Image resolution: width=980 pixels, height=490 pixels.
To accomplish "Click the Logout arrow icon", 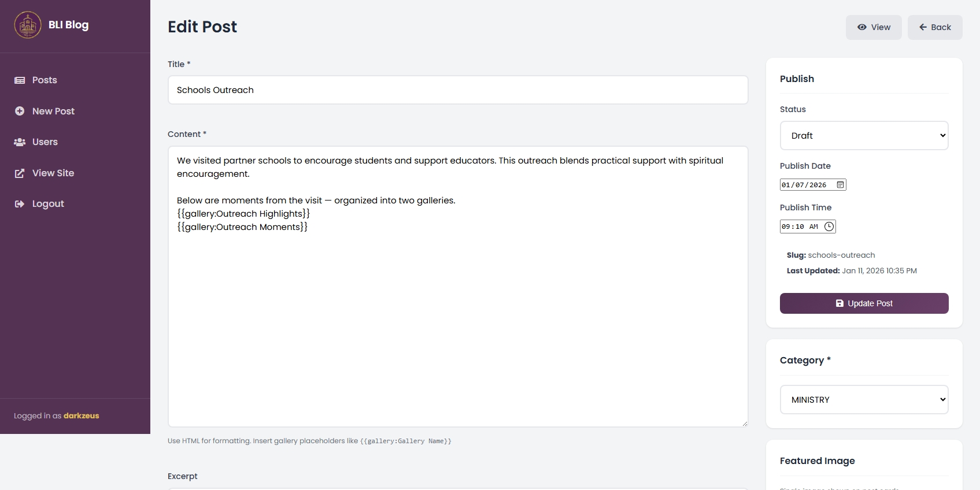I will click(x=20, y=204).
